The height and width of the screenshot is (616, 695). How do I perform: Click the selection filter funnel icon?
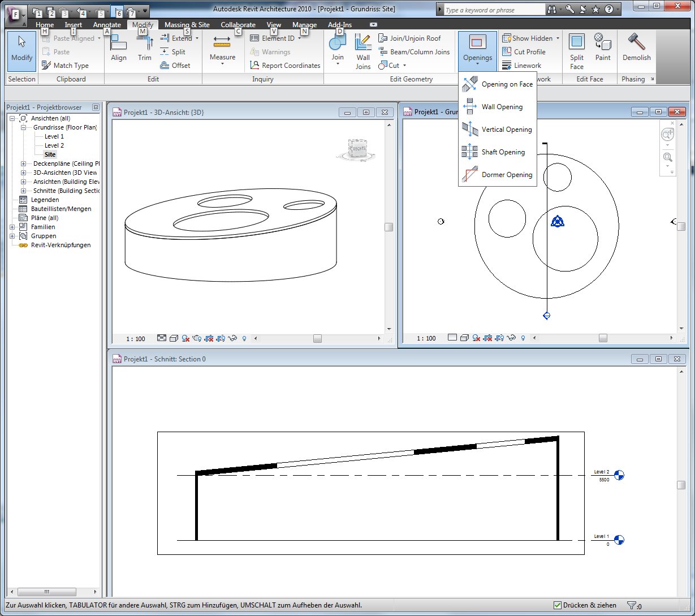[x=632, y=605]
